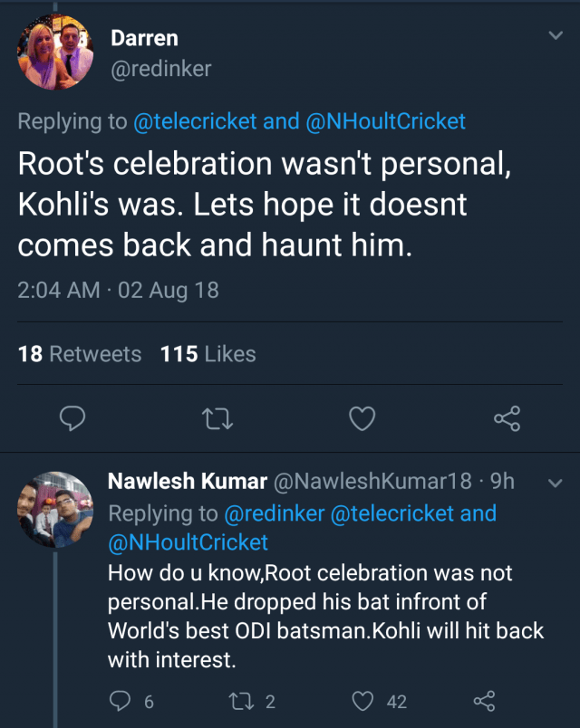
Task: Retweet Nawlesh Kumar's reply
Action: click(241, 701)
